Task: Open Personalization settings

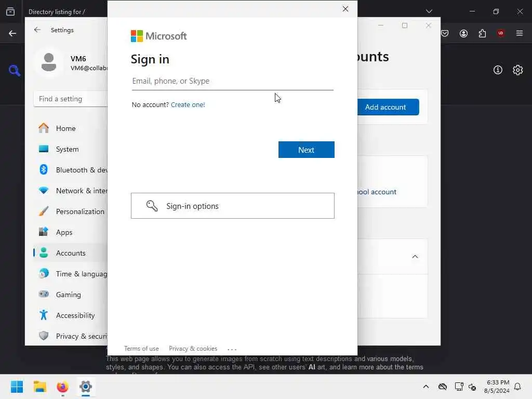Action: click(x=70, y=211)
